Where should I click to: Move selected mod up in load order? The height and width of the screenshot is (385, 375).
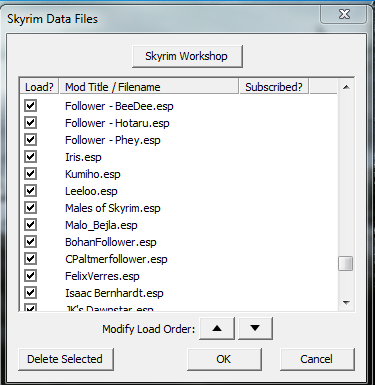(x=217, y=328)
